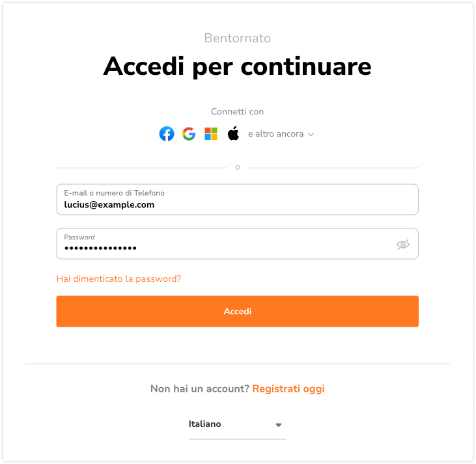The width and height of the screenshot is (476, 464).
Task: Focus the E-mail o numero di Telefono field
Action: pos(237,200)
